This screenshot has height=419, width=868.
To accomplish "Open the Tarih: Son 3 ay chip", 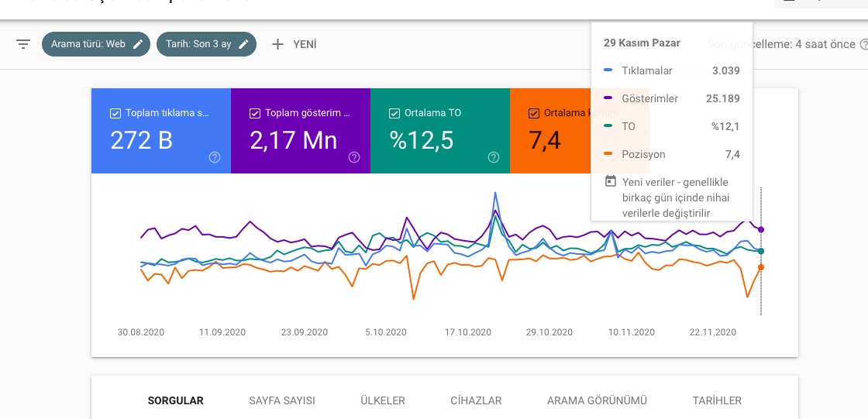I will pyautogui.click(x=206, y=44).
